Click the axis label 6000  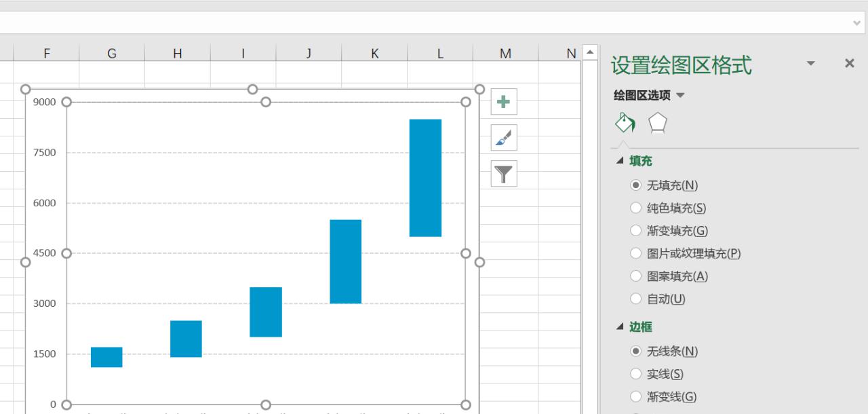tap(45, 202)
